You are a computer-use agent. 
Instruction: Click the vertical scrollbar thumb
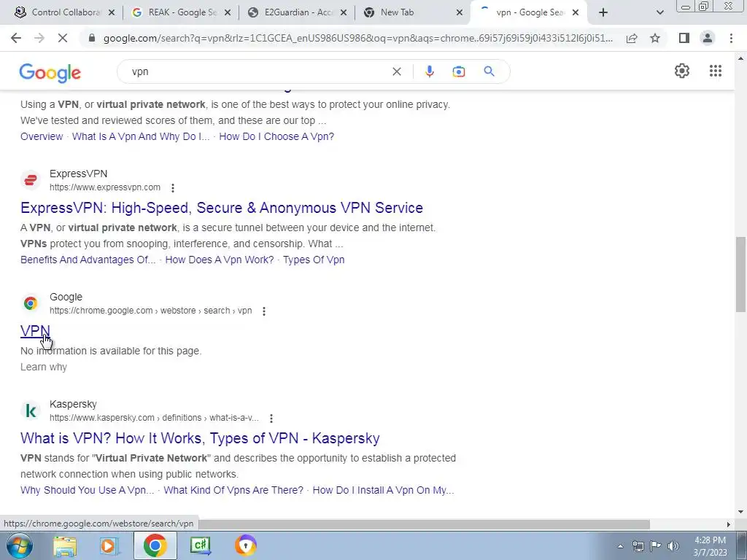click(740, 274)
